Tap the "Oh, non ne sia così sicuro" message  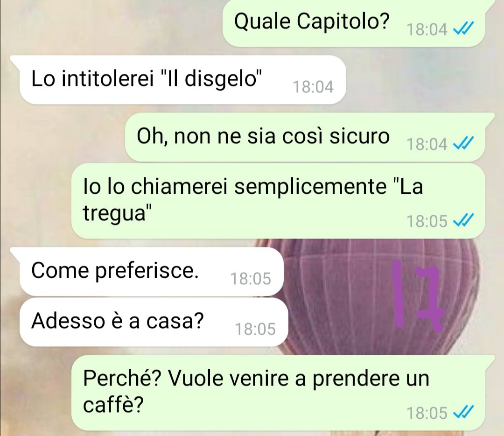(x=305, y=137)
